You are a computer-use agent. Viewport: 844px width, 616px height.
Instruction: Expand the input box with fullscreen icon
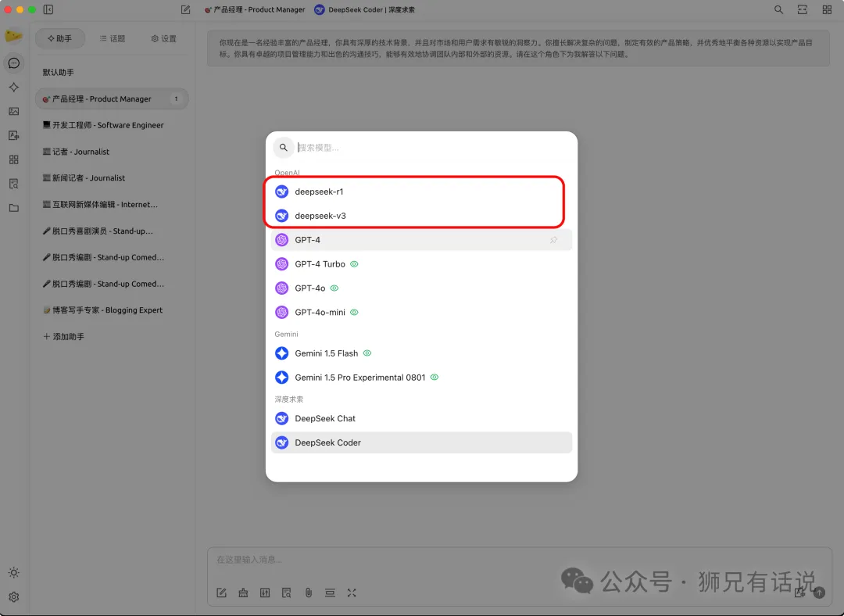[x=352, y=593]
